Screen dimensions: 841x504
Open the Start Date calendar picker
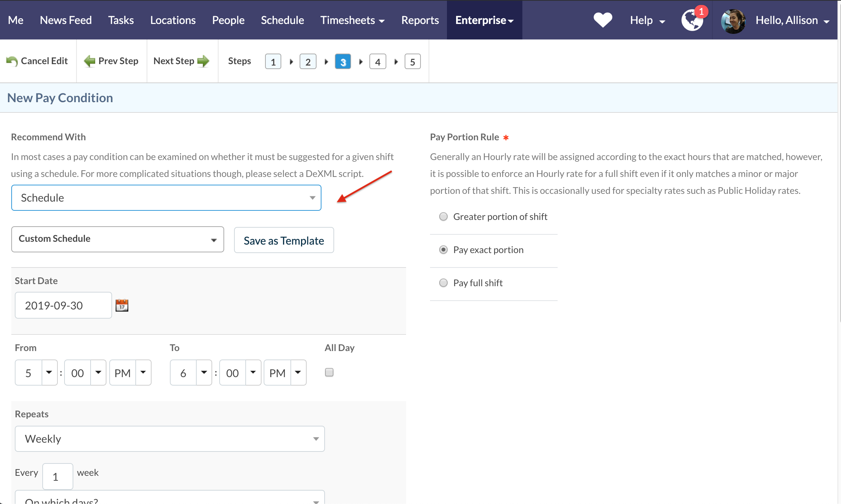(x=122, y=305)
